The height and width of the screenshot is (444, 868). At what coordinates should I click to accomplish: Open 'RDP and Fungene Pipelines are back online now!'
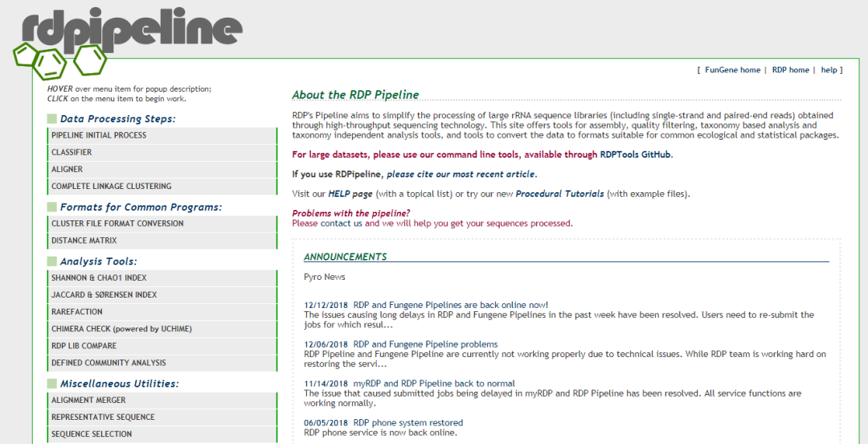click(x=451, y=305)
